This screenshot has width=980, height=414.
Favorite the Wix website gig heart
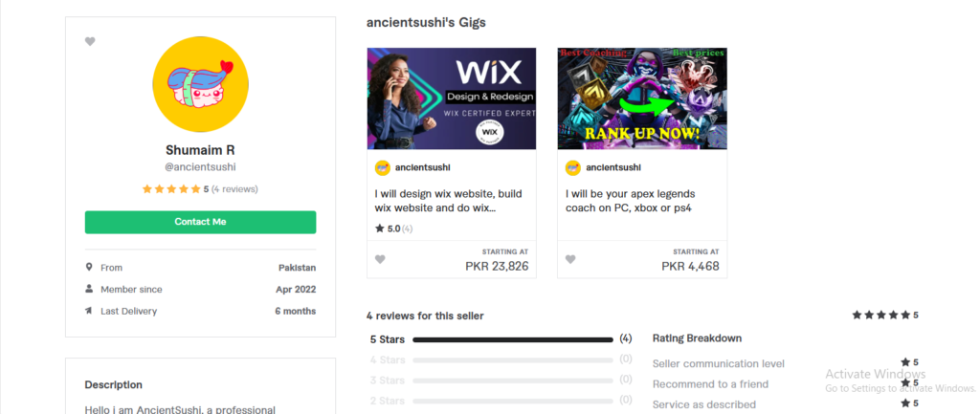380,259
